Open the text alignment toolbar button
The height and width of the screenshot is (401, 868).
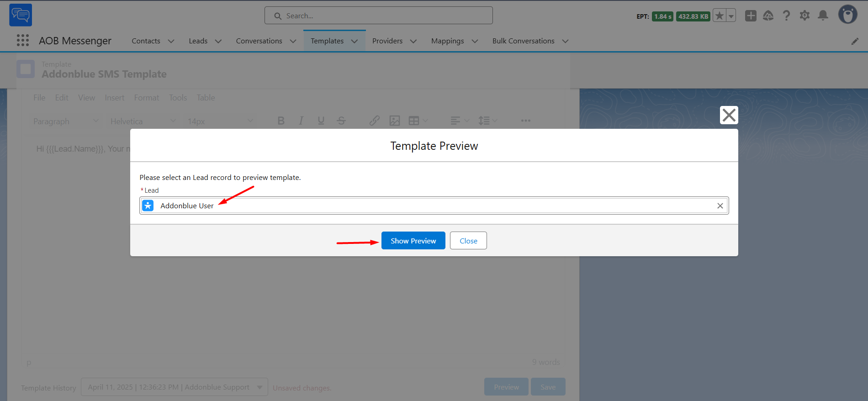[x=460, y=121]
